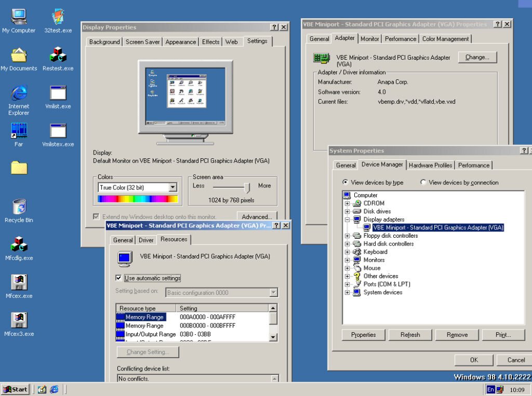Toggle the Use automatic settings checkbox
Screen dimensions: 532x396
[119, 278]
